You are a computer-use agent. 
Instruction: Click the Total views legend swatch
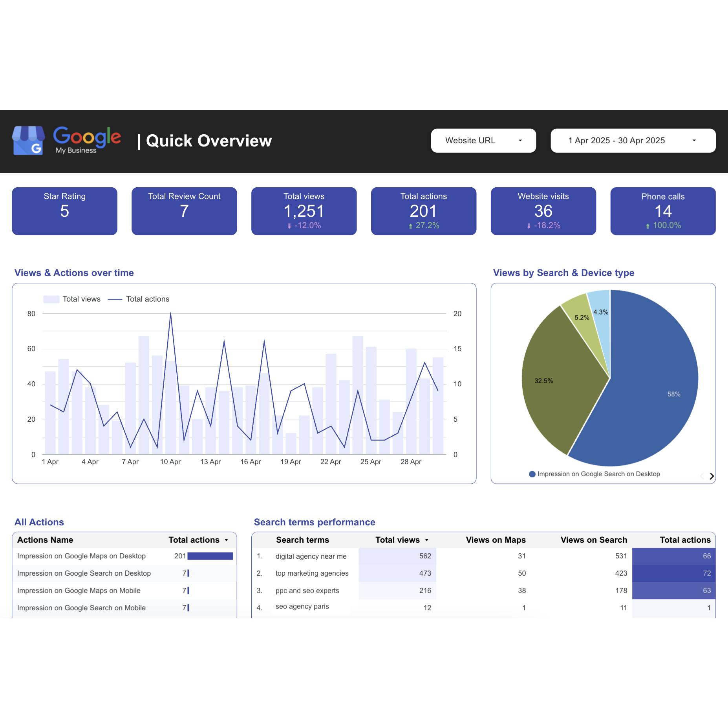tap(51, 299)
